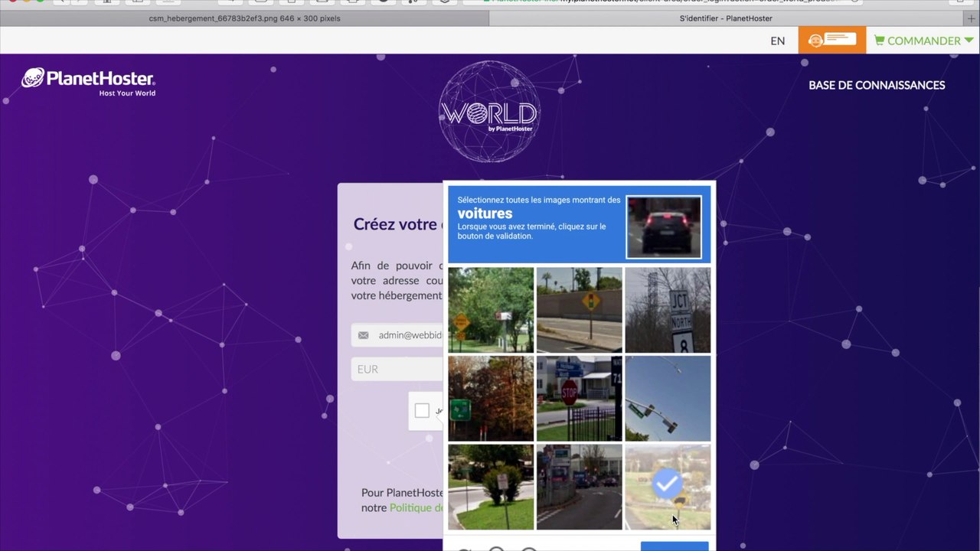Select the tile showing a street with cars
Viewport: 980px width, 551px height.
(x=580, y=487)
